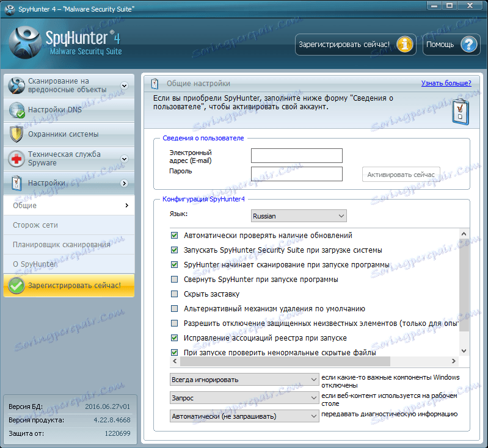Click the product version 4.22.8.4668

point(112,420)
